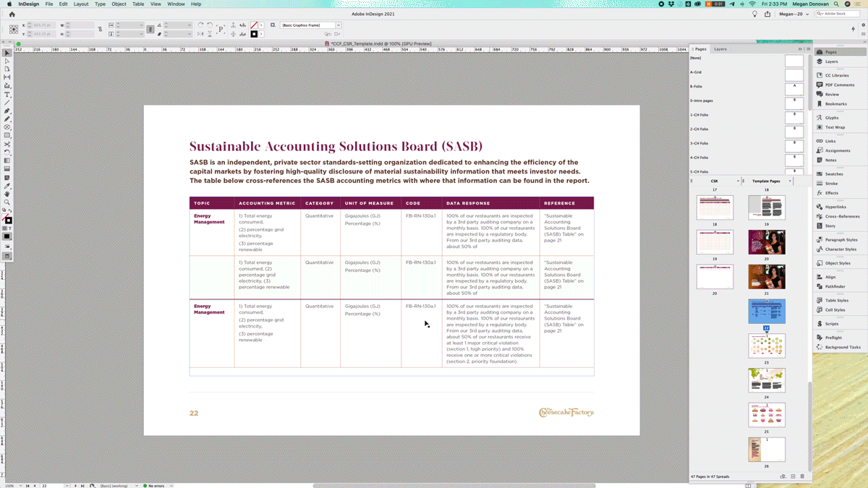
Task: Open the Scripts panel
Action: [832, 324]
